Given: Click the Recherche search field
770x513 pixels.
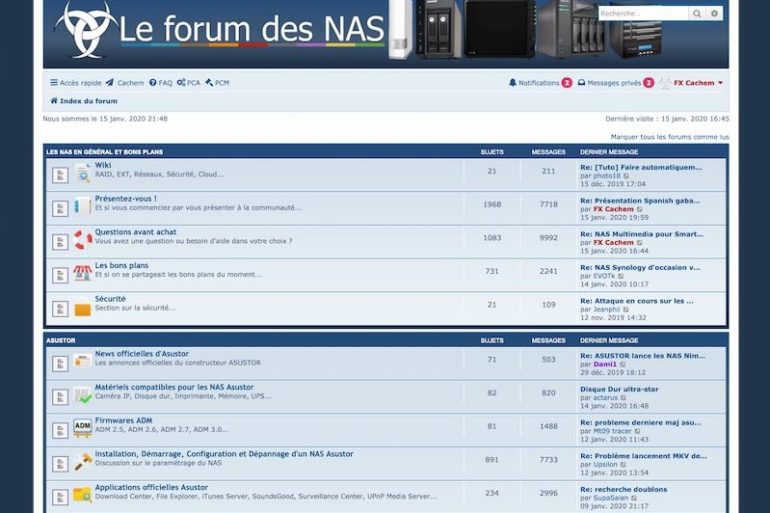Looking at the screenshot, I should tap(643, 14).
